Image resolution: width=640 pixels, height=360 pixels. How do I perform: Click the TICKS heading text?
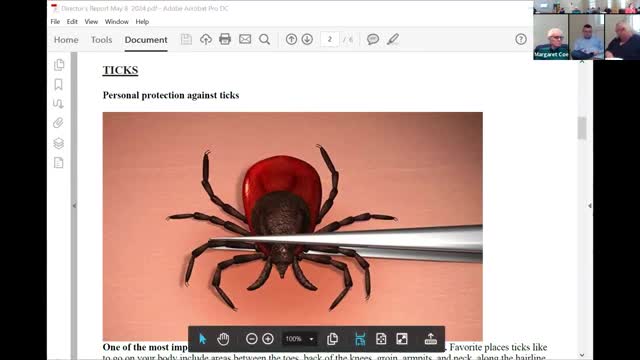(120, 70)
